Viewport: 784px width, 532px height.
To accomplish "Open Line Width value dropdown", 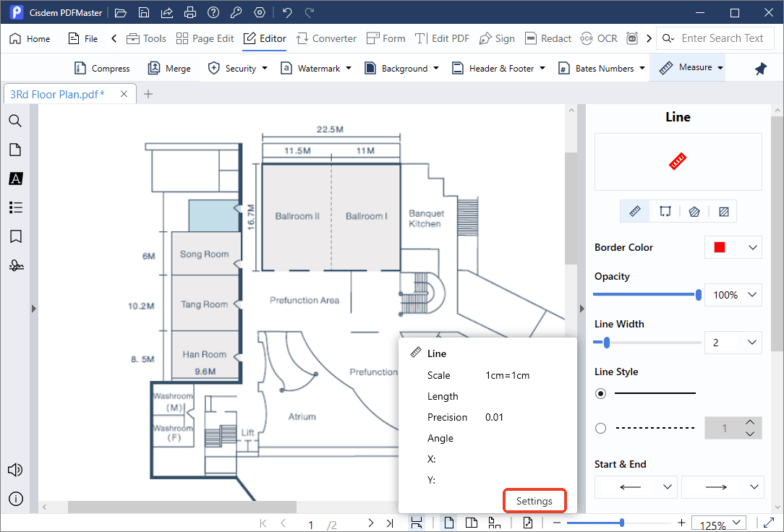I will pos(752,342).
